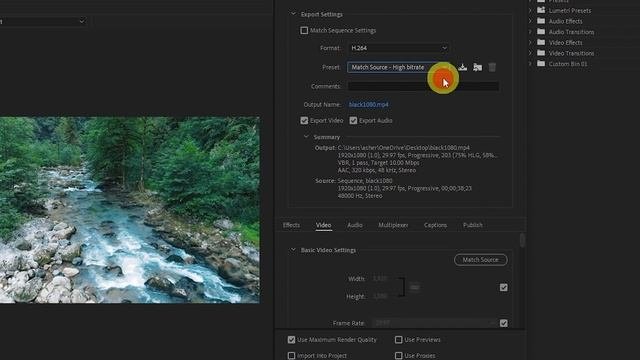640x360 pixels.
Task: Toggle the width-height aspect ratio link icon
Action: coord(414,287)
